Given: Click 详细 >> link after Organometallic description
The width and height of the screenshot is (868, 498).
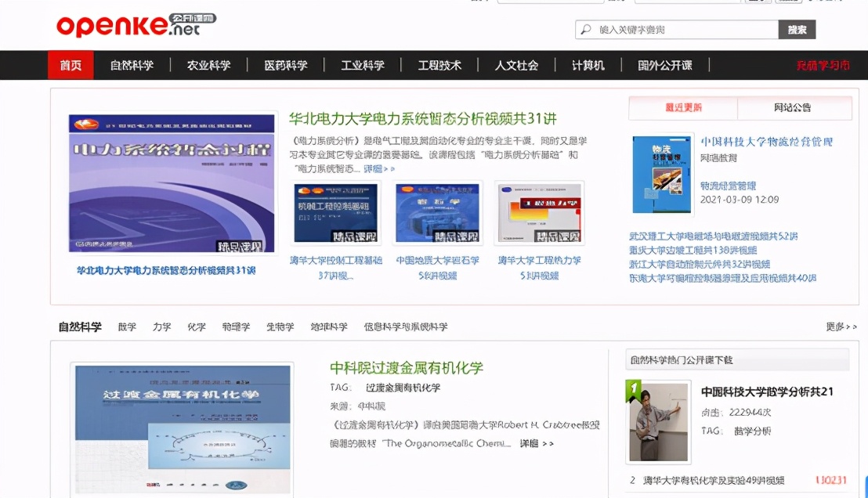Looking at the screenshot, I should pyautogui.click(x=537, y=444).
